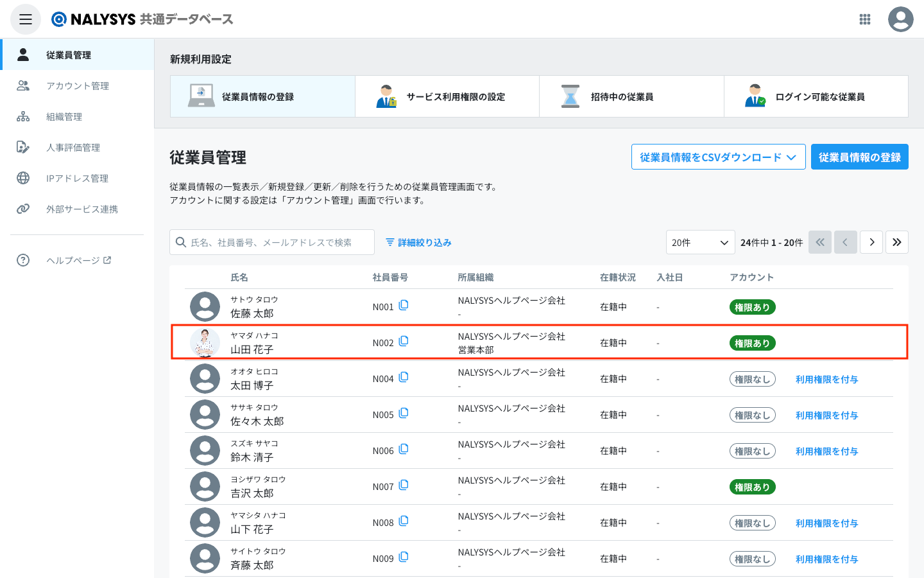Open 組織管理 from the sidebar
The height and width of the screenshot is (578, 924).
pyautogui.click(x=64, y=117)
